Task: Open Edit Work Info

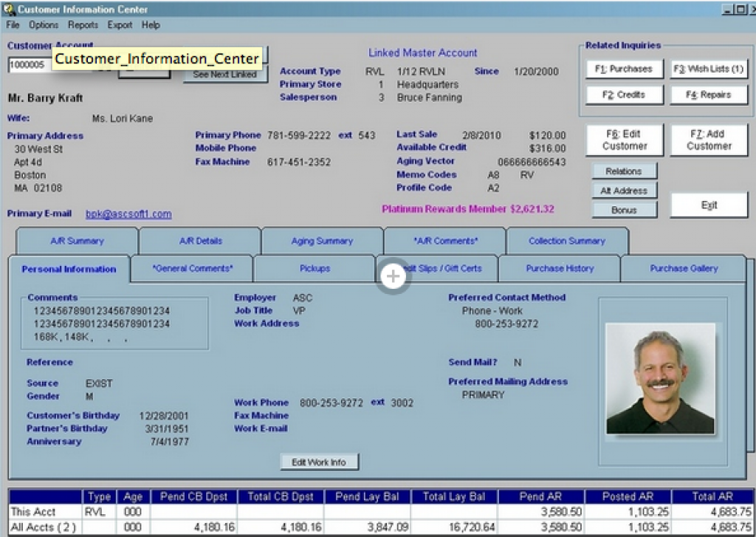Action: pyautogui.click(x=319, y=461)
